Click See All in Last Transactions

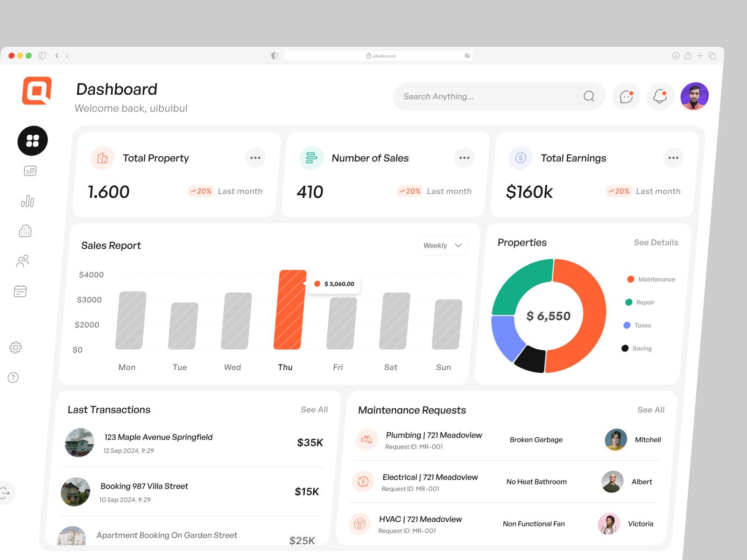[314, 409]
